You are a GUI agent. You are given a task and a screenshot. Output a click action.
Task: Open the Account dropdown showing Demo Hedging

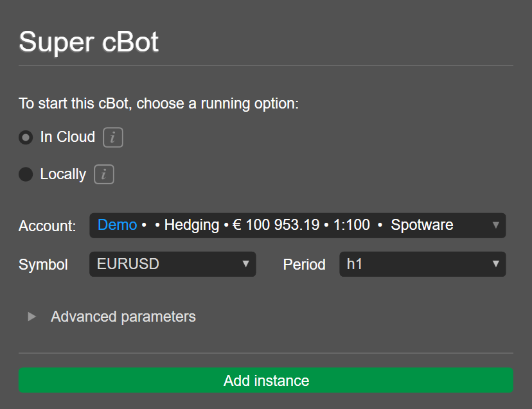(x=297, y=225)
